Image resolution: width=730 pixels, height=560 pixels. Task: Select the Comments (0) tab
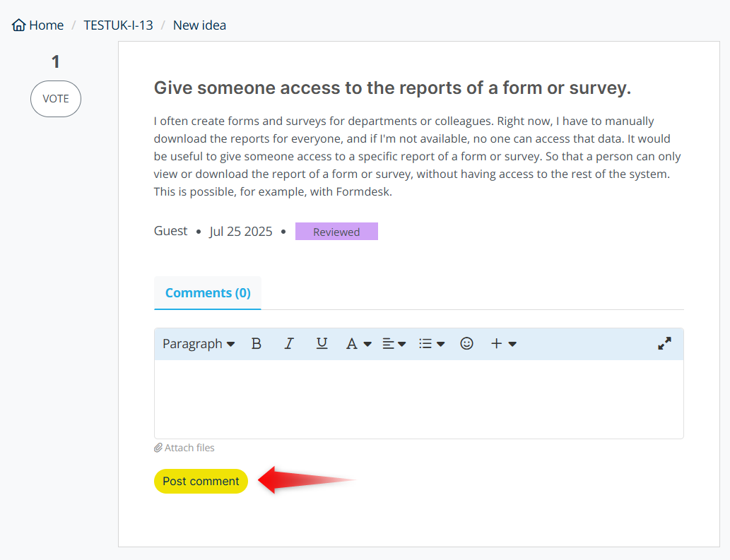(x=208, y=293)
